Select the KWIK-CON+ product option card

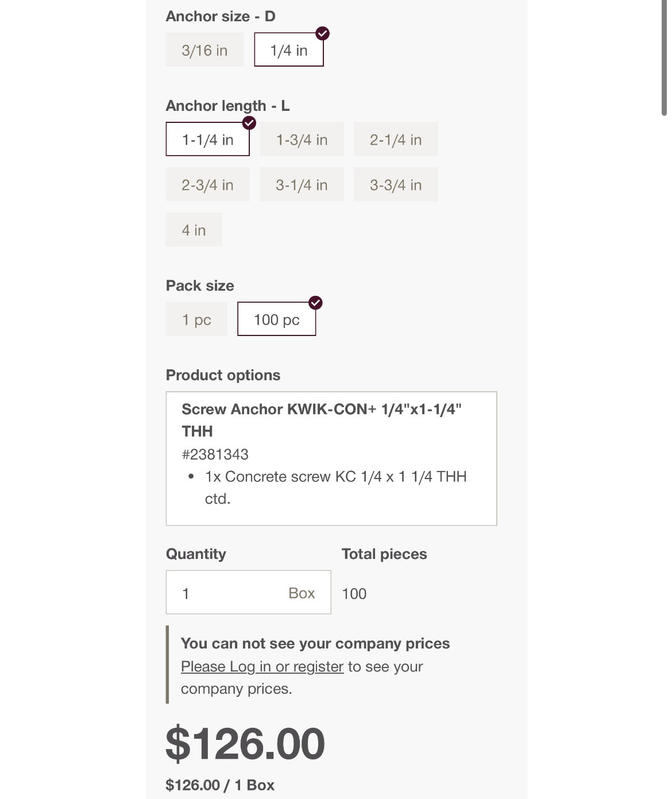331,458
